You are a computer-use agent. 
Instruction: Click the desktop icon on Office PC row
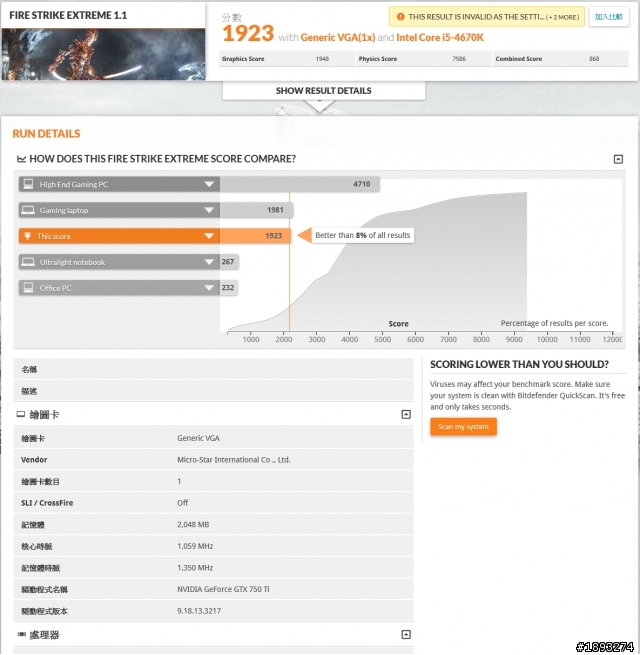coord(28,288)
